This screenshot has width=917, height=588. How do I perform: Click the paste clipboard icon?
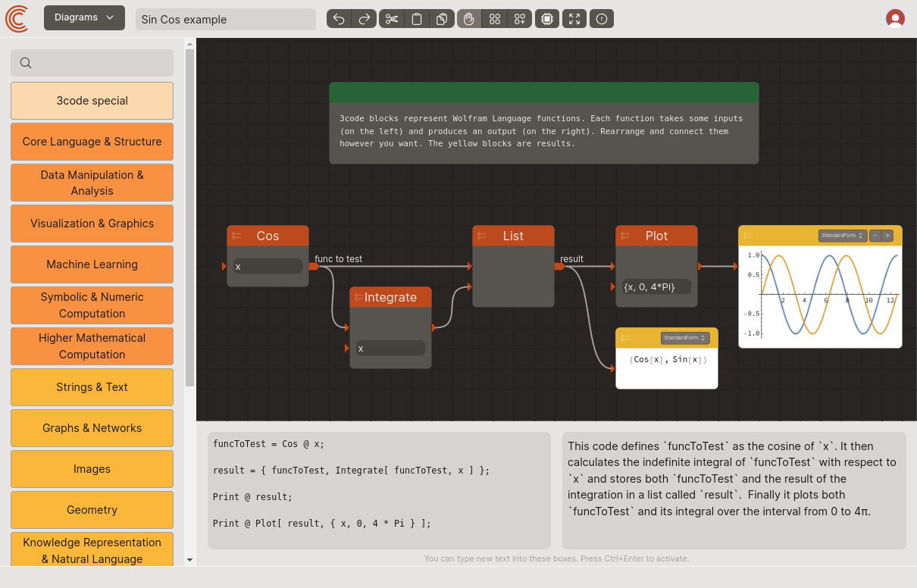coord(417,18)
